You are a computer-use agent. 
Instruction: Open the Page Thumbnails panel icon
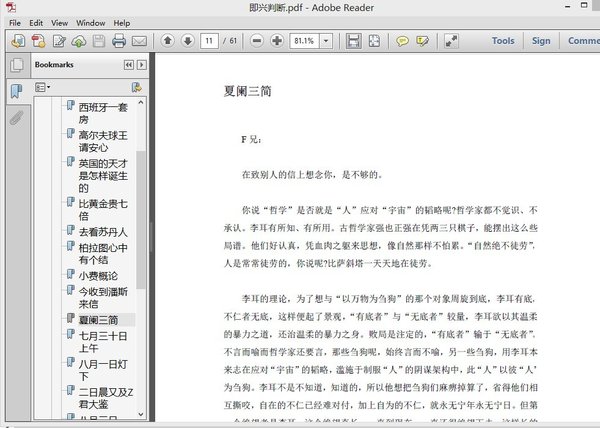pyautogui.click(x=17, y=65)
